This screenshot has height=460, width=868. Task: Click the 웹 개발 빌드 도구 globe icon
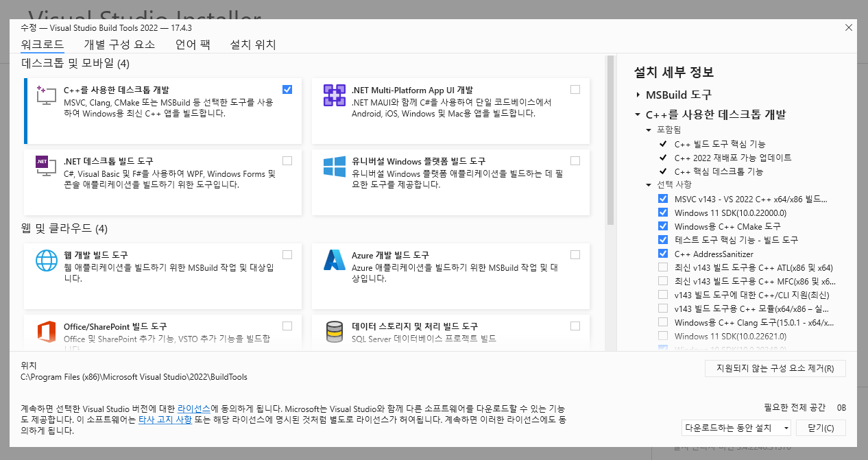pos(47,261)
